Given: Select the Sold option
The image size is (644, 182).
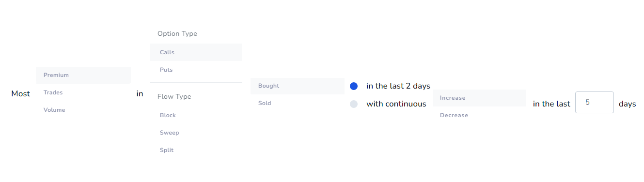Looking at the screenshot, I should point(298,103).
